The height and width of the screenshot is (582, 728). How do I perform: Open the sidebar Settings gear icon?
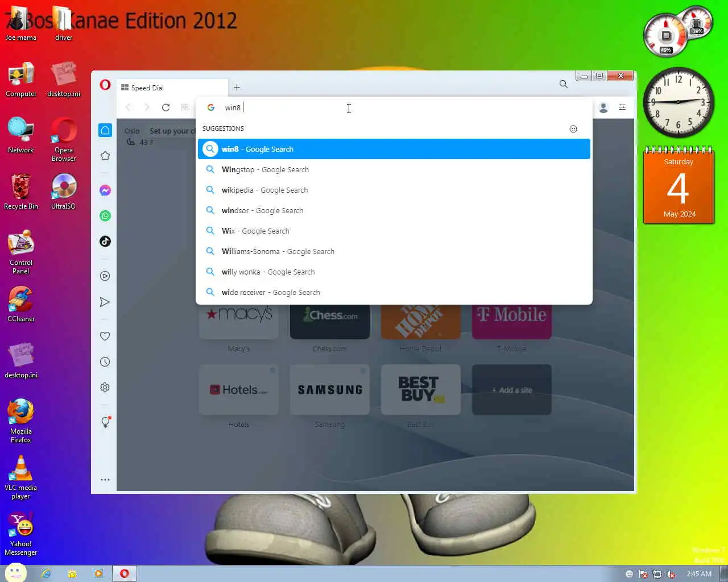coord(105,388)
